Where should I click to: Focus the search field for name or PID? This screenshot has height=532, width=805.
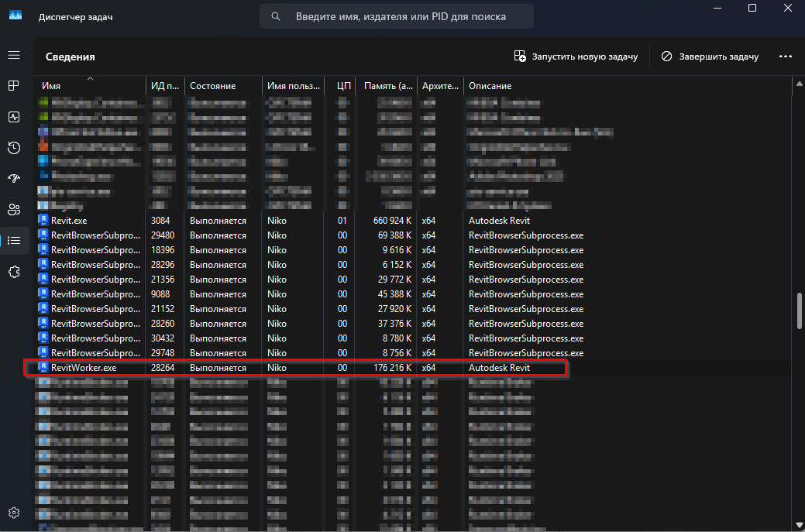397,16
